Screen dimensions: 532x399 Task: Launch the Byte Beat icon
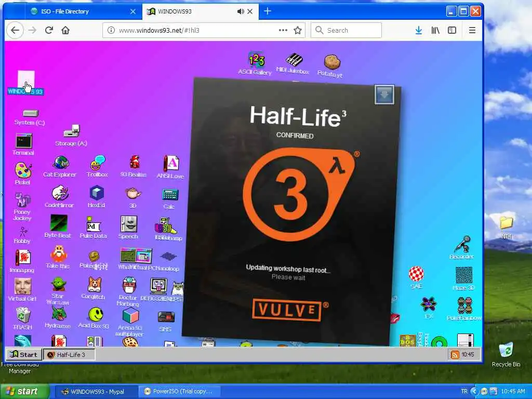pos(58,226)
